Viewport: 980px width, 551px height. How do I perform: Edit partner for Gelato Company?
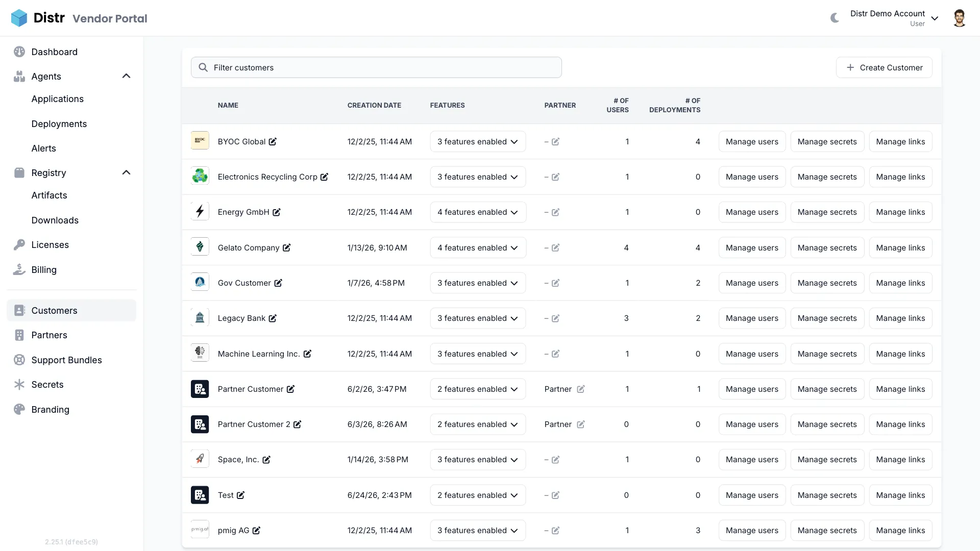[556, 248]
